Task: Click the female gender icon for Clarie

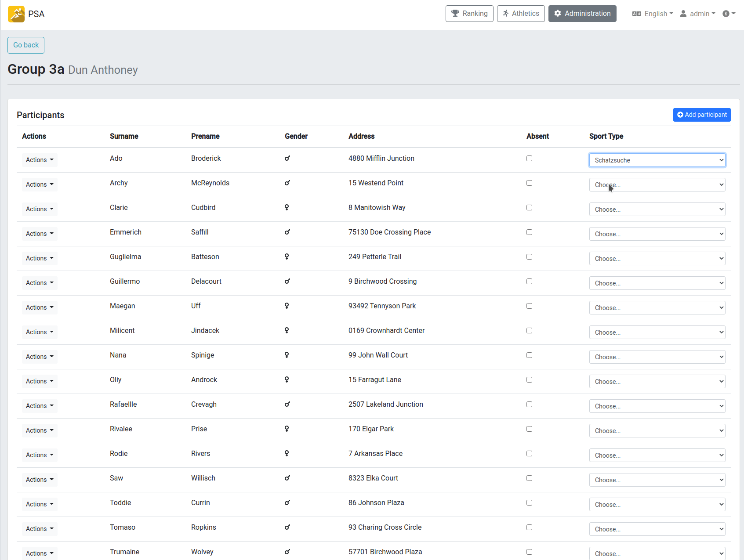Action: [287, 208]
